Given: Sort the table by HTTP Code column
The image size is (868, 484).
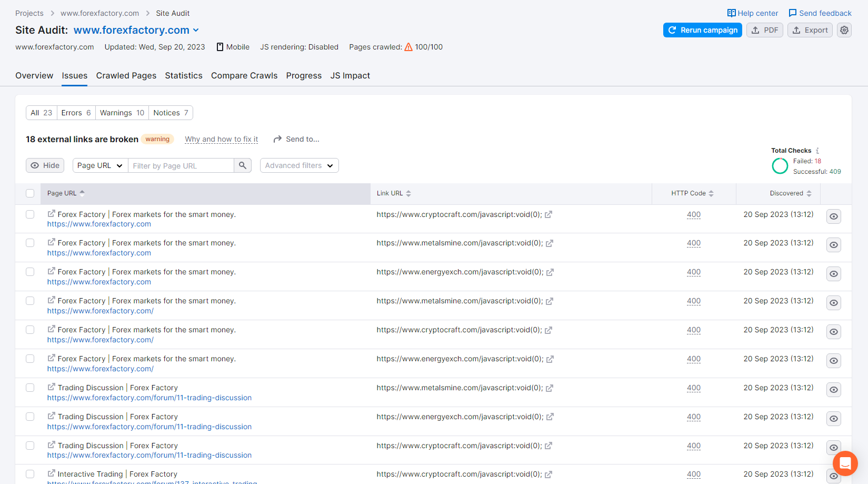Looking at the screenshot, I should 692,193.
